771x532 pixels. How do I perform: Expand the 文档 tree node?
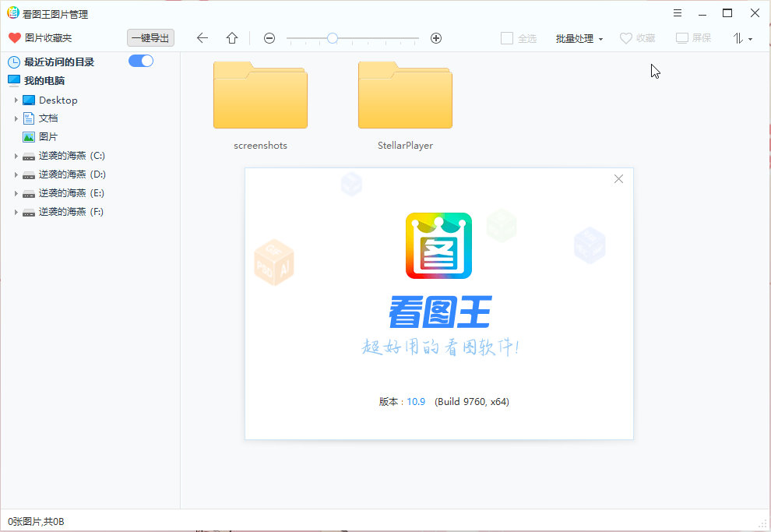point(16,118)
